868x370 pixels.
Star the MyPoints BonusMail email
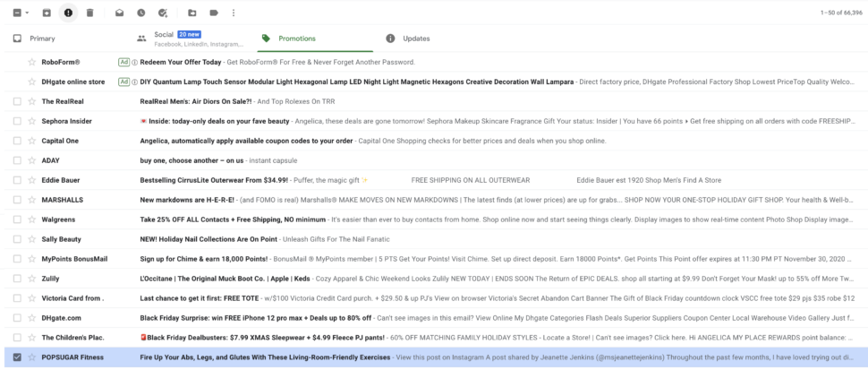32,259
